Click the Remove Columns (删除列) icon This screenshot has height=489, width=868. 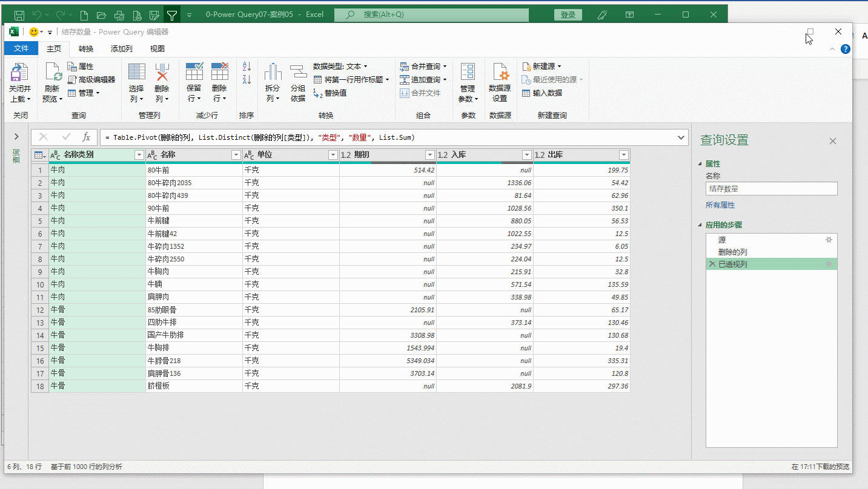pos(162,72)
